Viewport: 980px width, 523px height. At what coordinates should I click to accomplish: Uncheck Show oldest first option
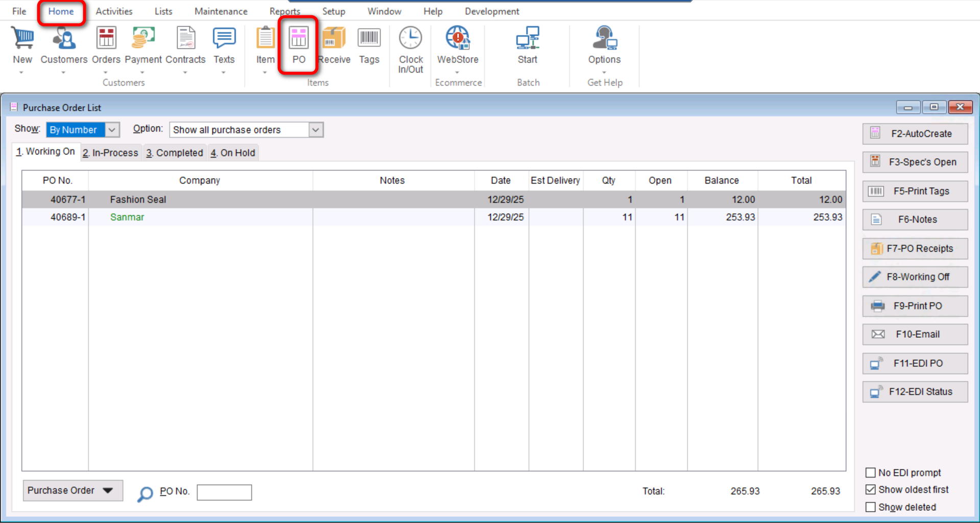tap(871, 489)
